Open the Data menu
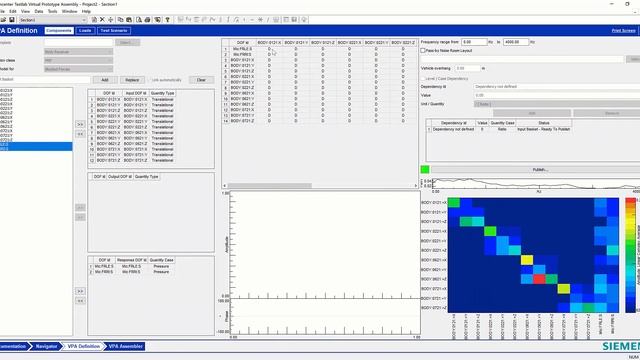This screenshot has height=360, width=640. (x=39, y=11)
